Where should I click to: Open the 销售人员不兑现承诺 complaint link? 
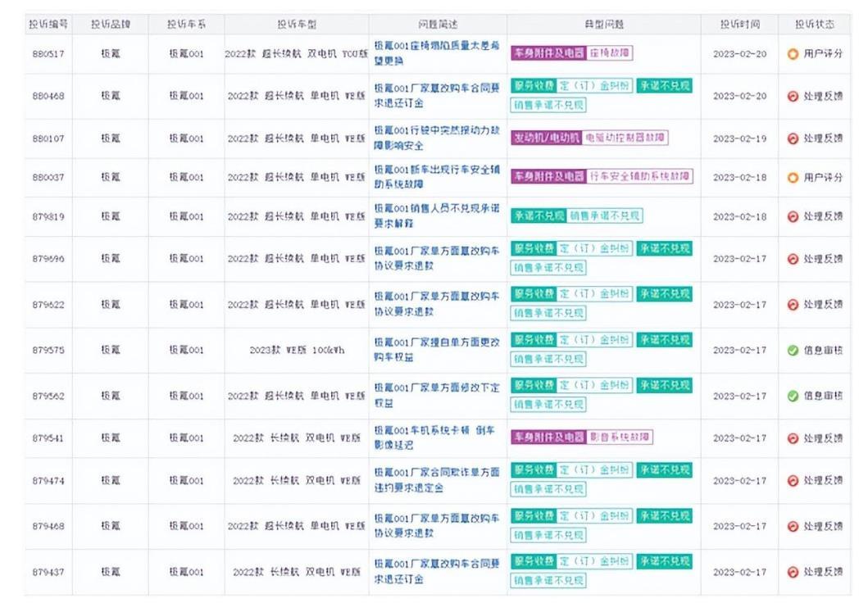(x=437, y=215)
